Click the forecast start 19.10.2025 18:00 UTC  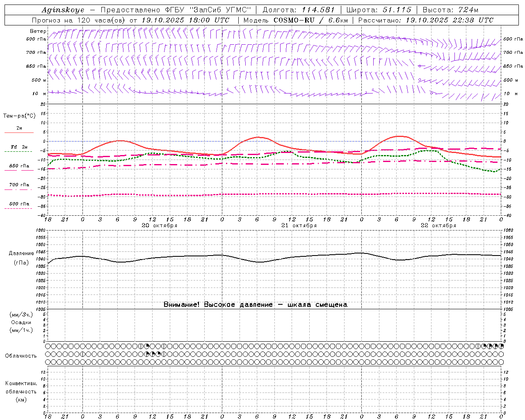(185, 20)
